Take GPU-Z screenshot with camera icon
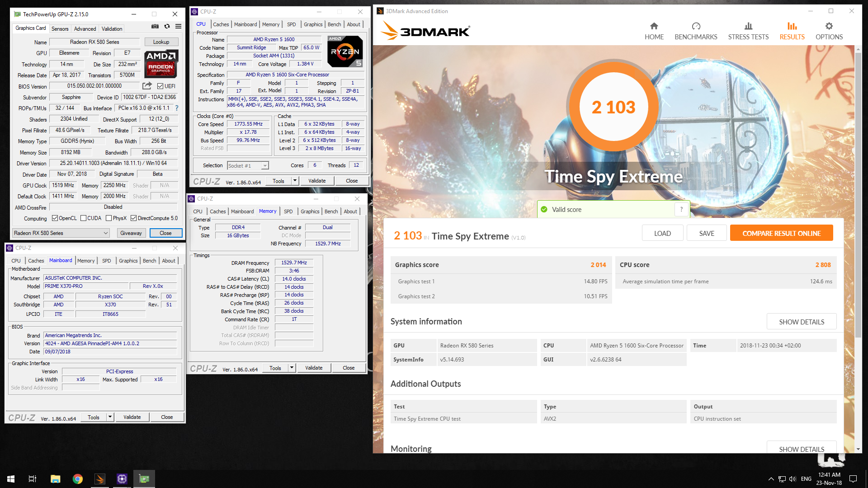 coord(155,26)
